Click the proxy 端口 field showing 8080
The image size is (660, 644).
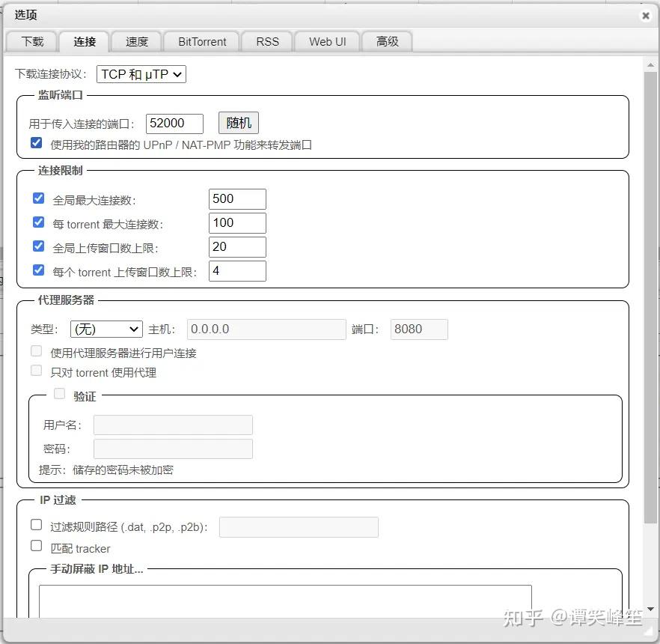pyautogui.click(x=419, y=329)
